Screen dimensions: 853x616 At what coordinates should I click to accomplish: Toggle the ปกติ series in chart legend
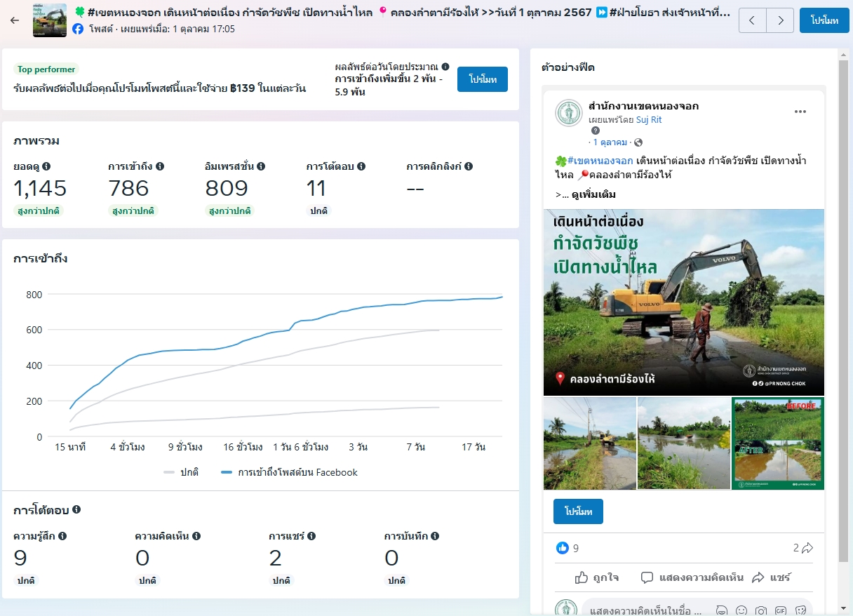[x=181, y=472]
